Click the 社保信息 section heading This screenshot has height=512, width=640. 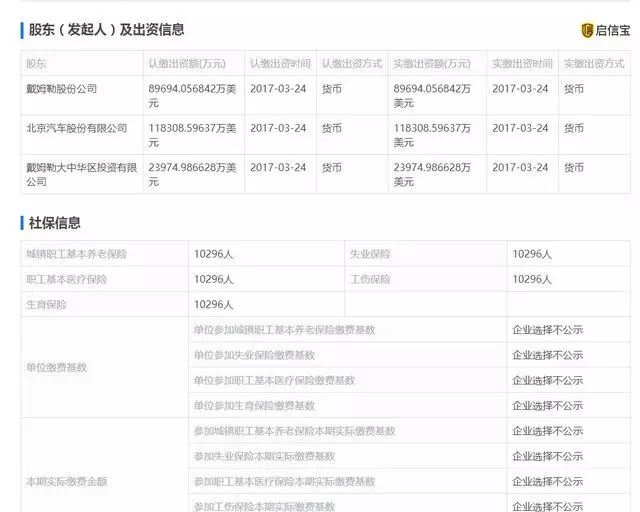pyautogui.click(x=55, y=223)
